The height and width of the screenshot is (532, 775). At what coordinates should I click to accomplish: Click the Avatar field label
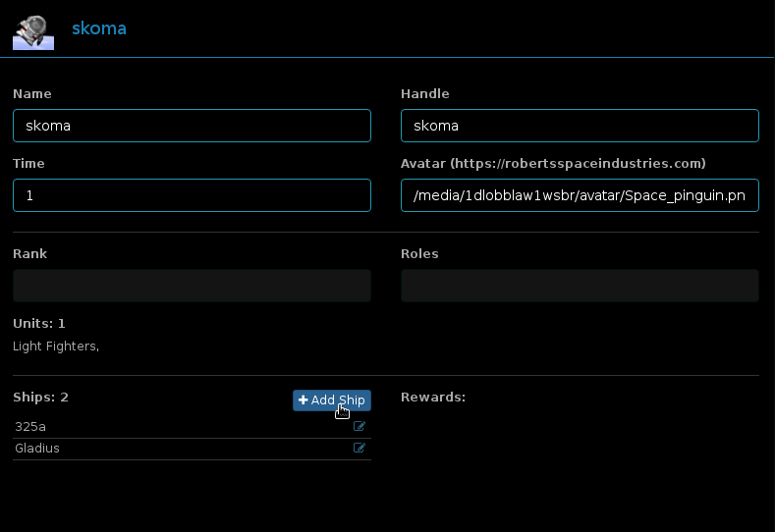point(553,164)
